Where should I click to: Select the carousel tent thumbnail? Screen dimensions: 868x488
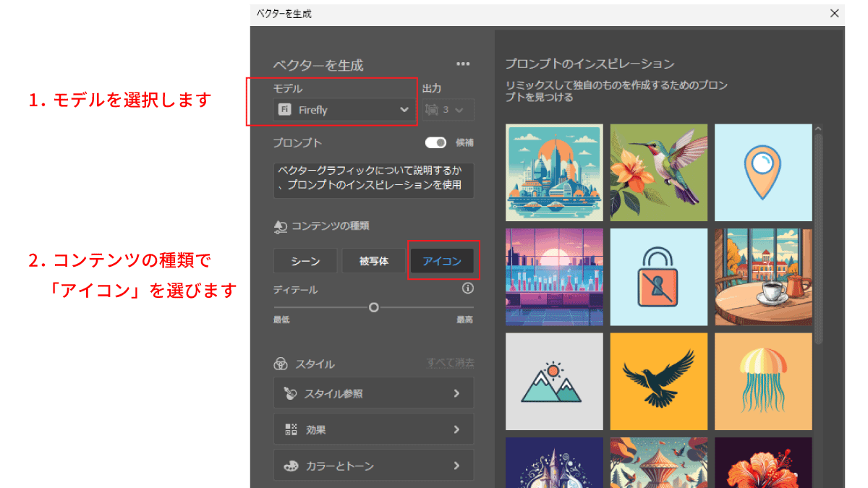pos(659,463)
